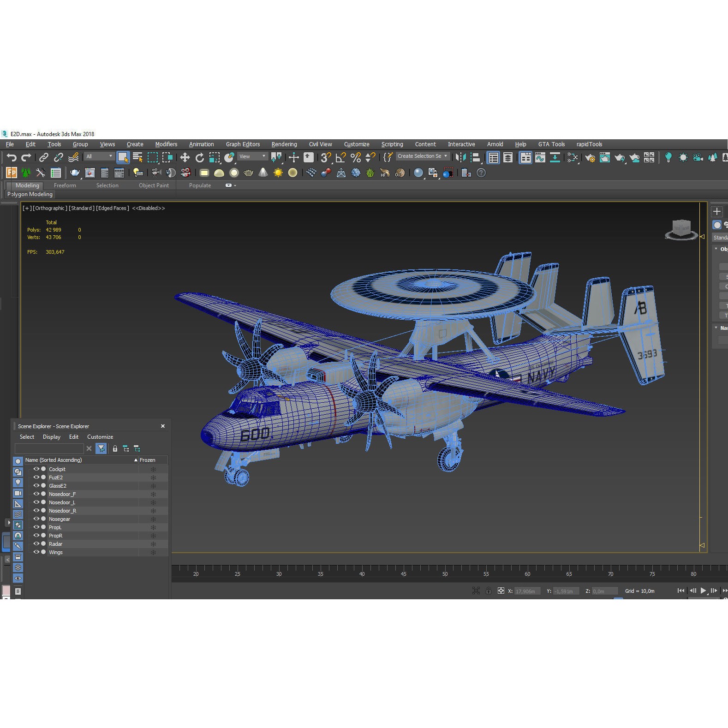
Task: Toggle Scene Explorer from main toolbar
Action: coord(493,158)
